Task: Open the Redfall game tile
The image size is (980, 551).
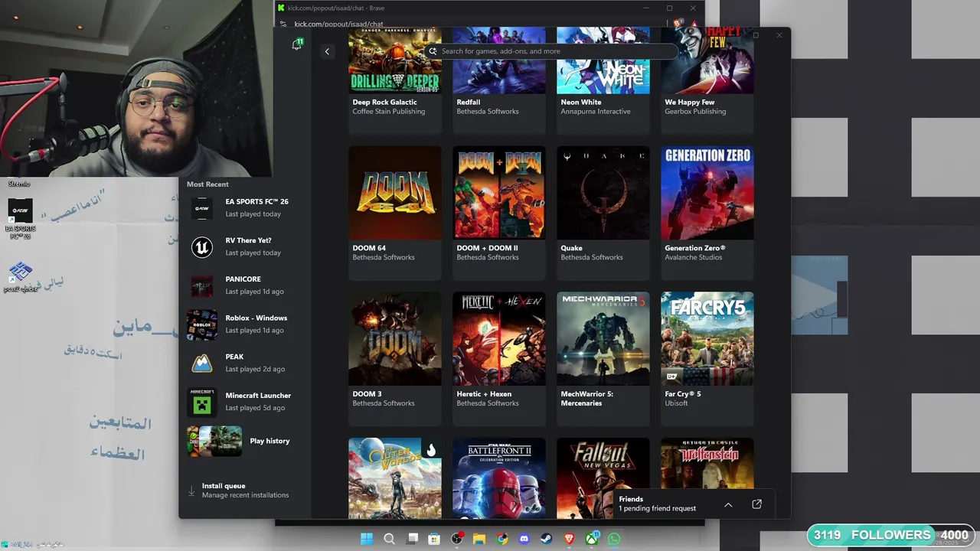Action: 499,81
